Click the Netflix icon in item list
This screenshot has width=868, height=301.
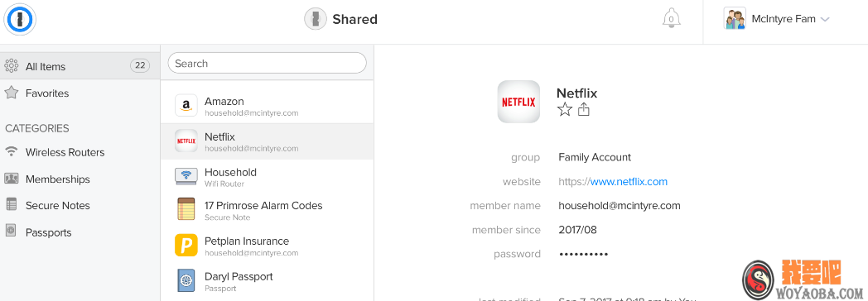186,141
